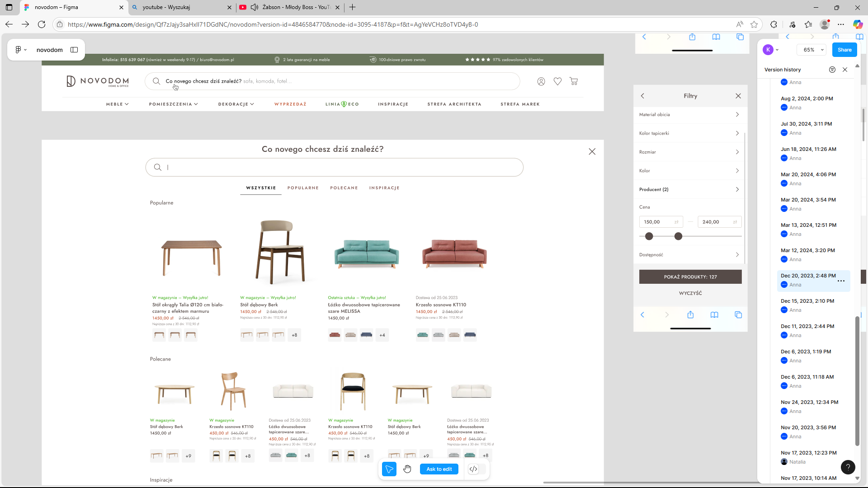Screen dimensions: 868x488
Task: Click the Copilot icon in browser toolbar
Action: [858, 24]
